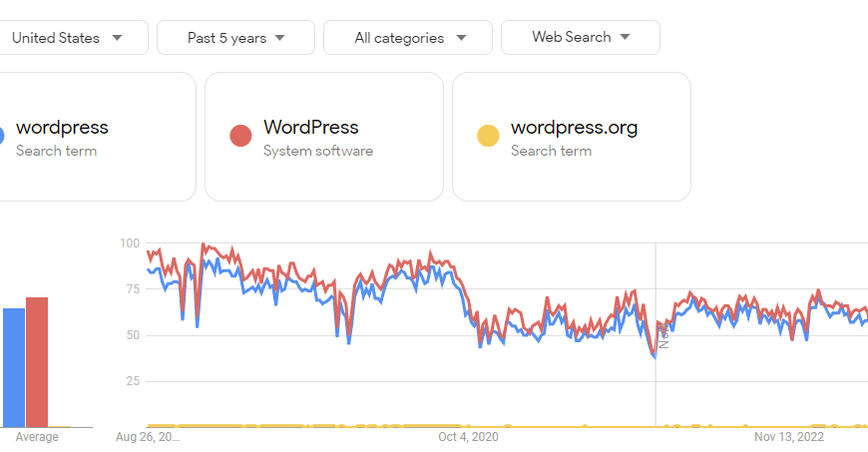Click the red Average bar
The width and height of the screenshot is (868, 452).
point(37,362)
